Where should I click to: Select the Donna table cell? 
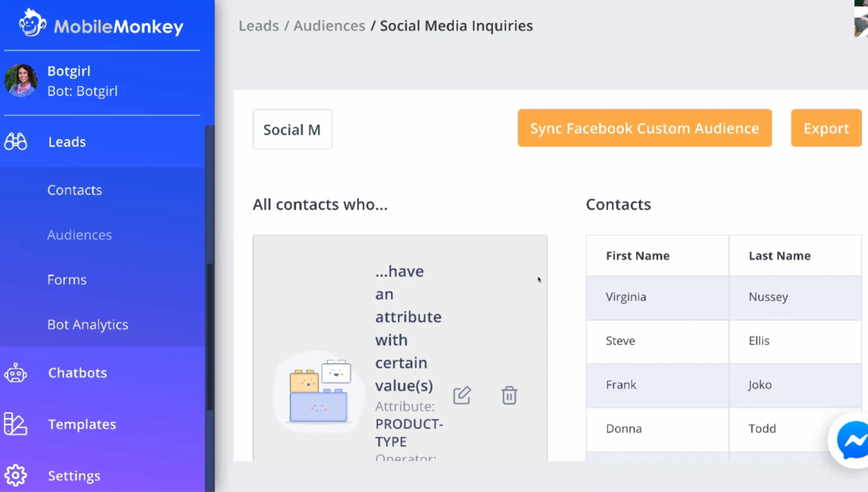(657, 429)
